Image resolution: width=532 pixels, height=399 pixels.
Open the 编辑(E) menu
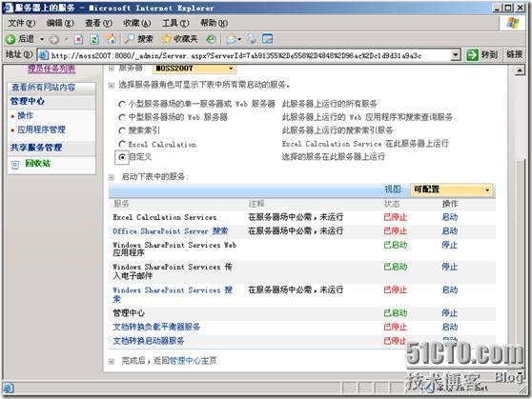[60, 23]
